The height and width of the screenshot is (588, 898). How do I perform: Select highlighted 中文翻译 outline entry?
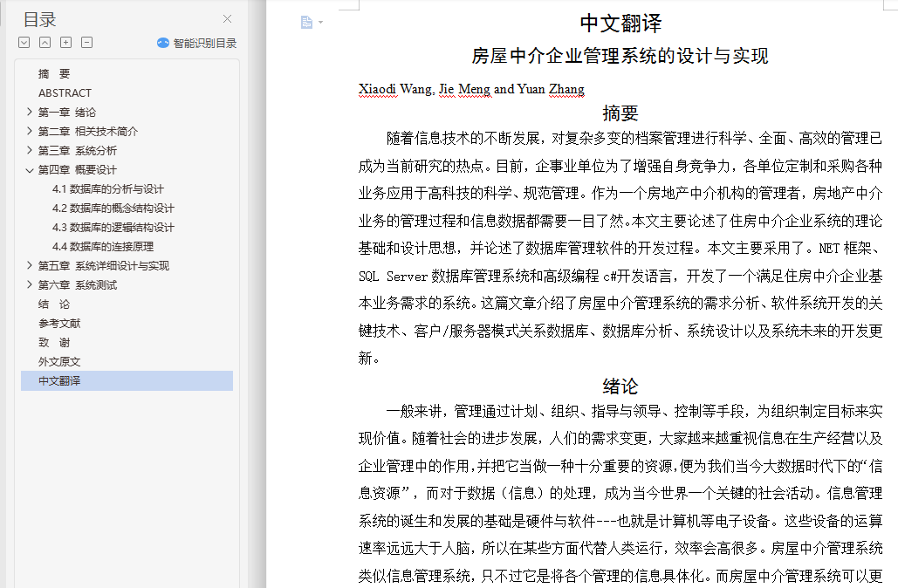pos(127,380)
